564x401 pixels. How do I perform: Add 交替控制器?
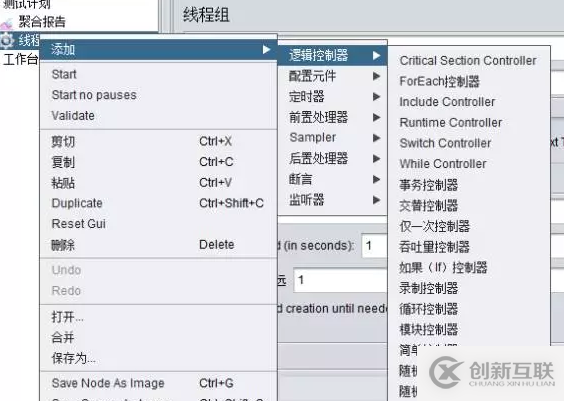click(x=469, y=205)
